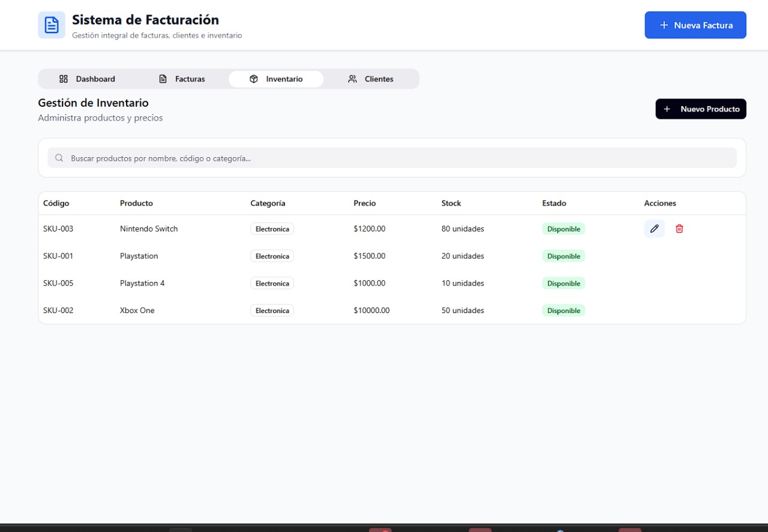Click the Stock column header

(x=451, y=203)
